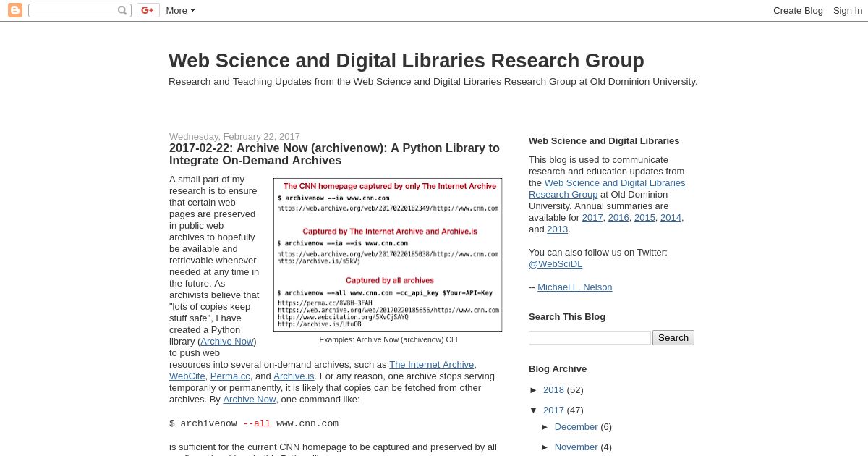Click the 'Blog Archive' heading

pyautogui.click(x=558, y=368)
